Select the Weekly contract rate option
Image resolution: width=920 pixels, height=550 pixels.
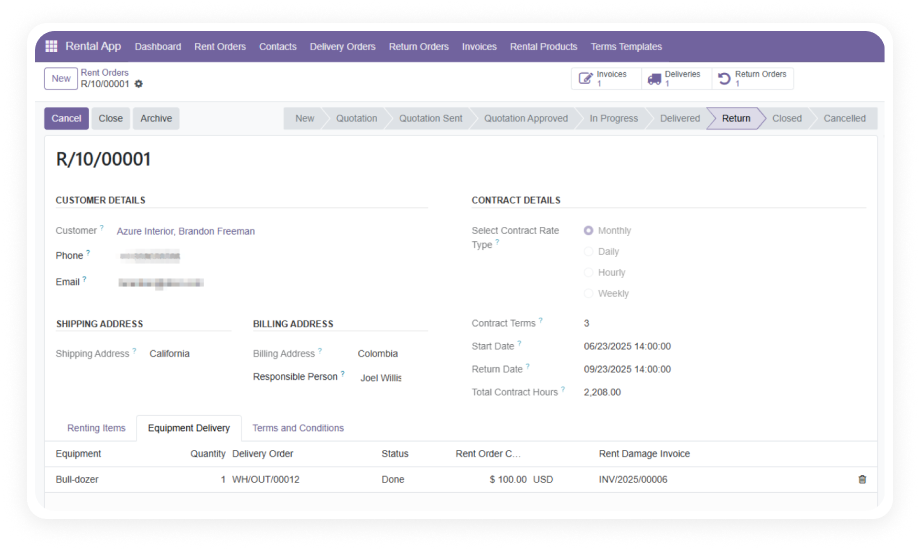click(x=588, y=293)
